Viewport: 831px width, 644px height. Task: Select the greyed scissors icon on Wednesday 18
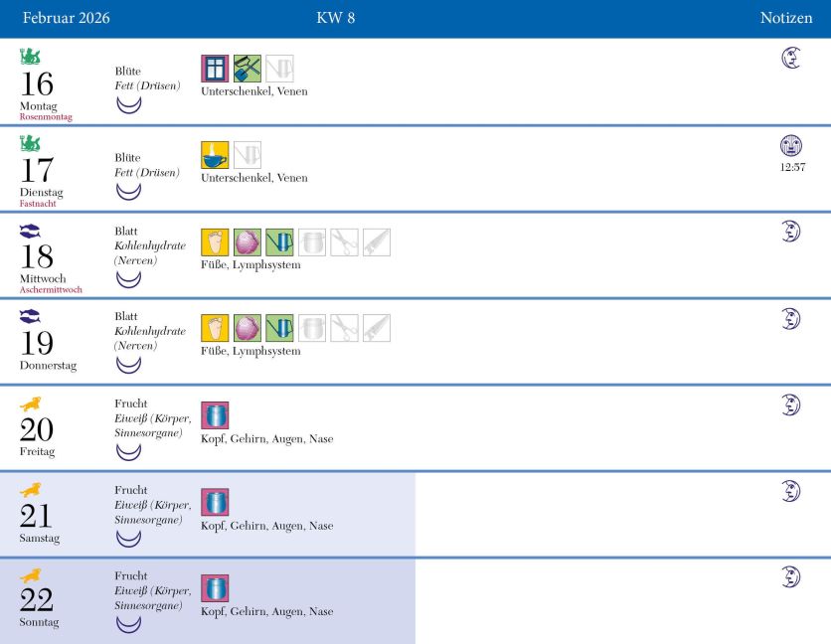point(344,242)
